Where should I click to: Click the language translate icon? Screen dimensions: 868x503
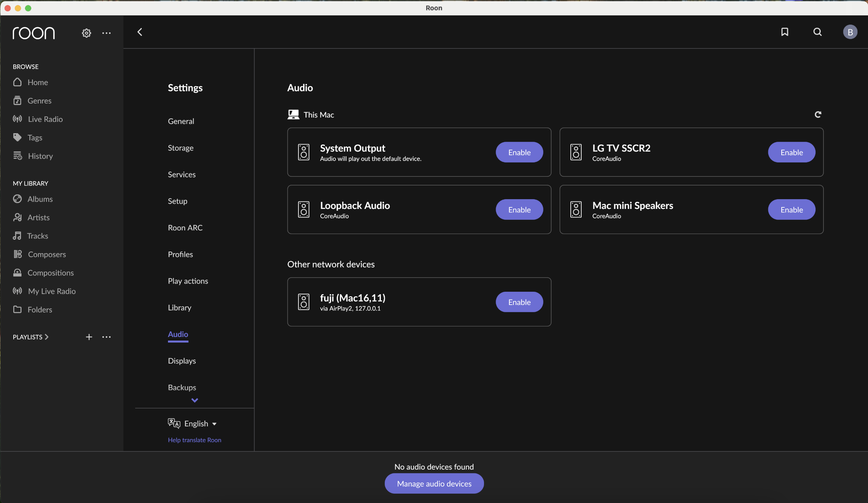pos(174,423)
